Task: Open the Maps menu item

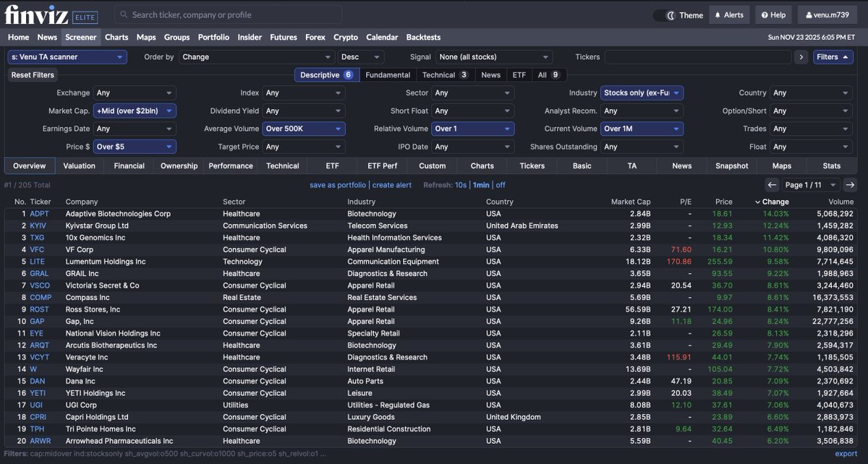Action: (x=146, y=37)
